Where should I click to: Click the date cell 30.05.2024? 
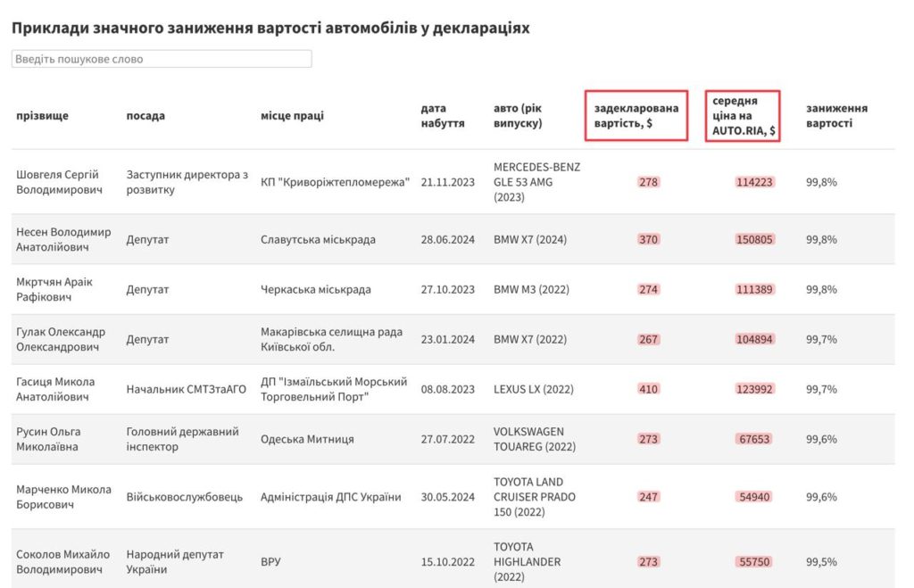[448, 497]
